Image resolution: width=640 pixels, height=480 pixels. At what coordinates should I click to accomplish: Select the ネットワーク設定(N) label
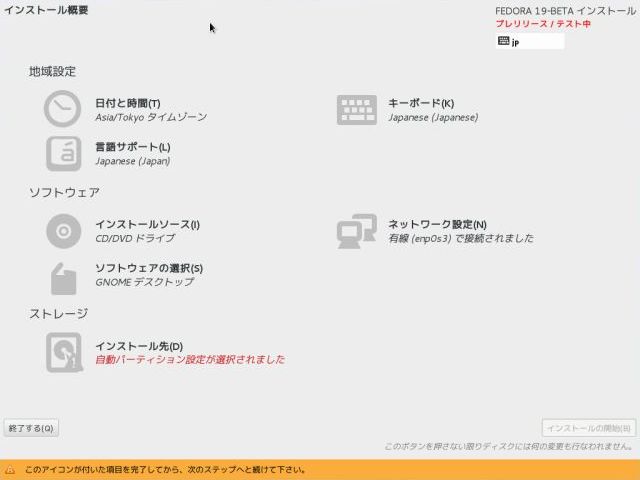[x=437, y=224]
